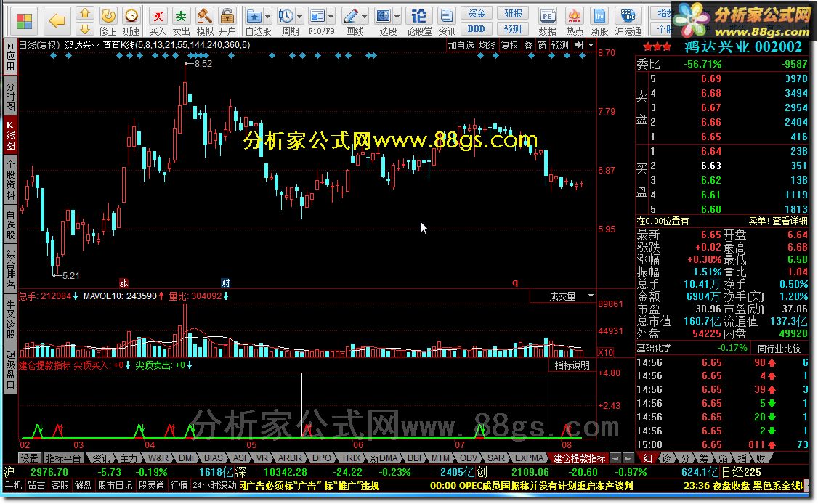Image resolution: width=818 pixels, height=504 pixels.
Task: Select the 画线 draw line pencil tool
Action: [351, 16]
